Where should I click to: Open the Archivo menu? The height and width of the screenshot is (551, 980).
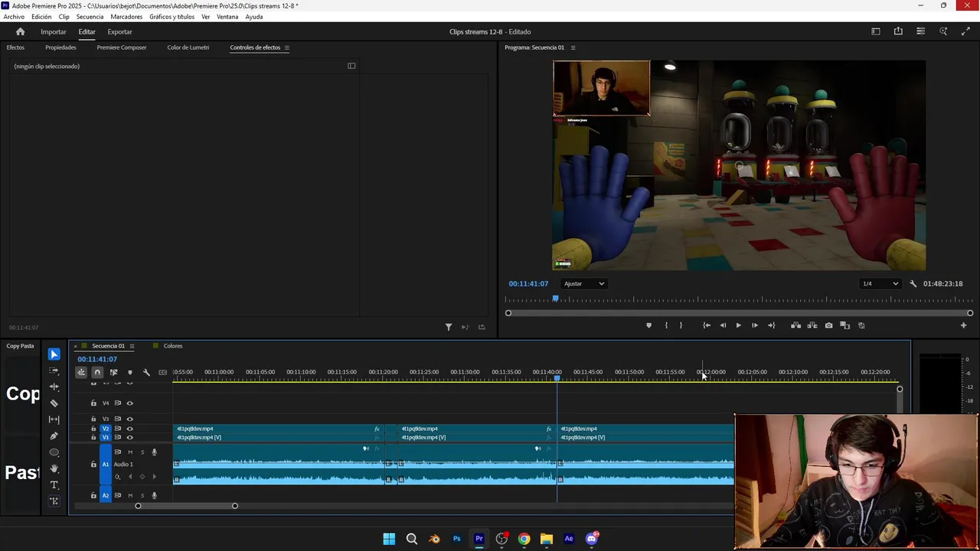(14, 17)
